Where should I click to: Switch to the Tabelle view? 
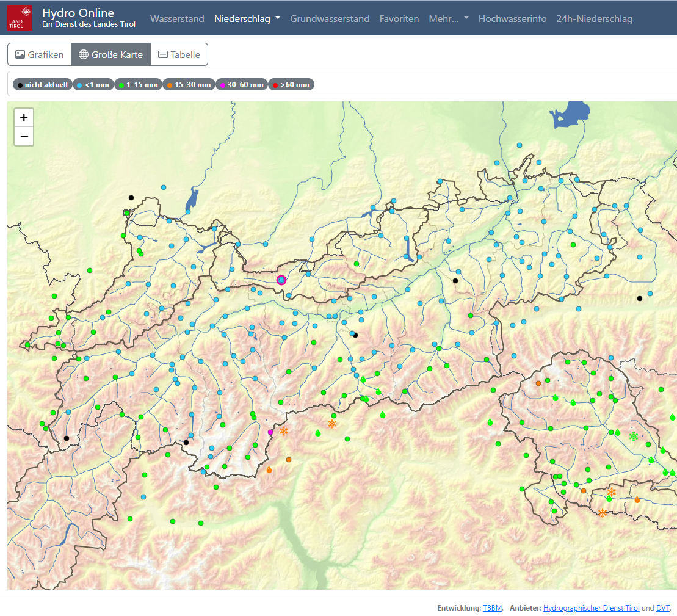[179, 54]
